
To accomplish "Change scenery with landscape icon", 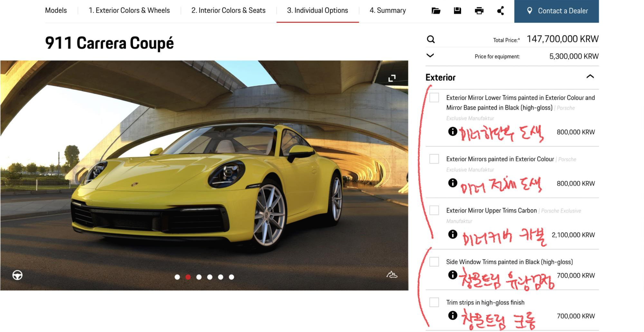I will point(392,275).
